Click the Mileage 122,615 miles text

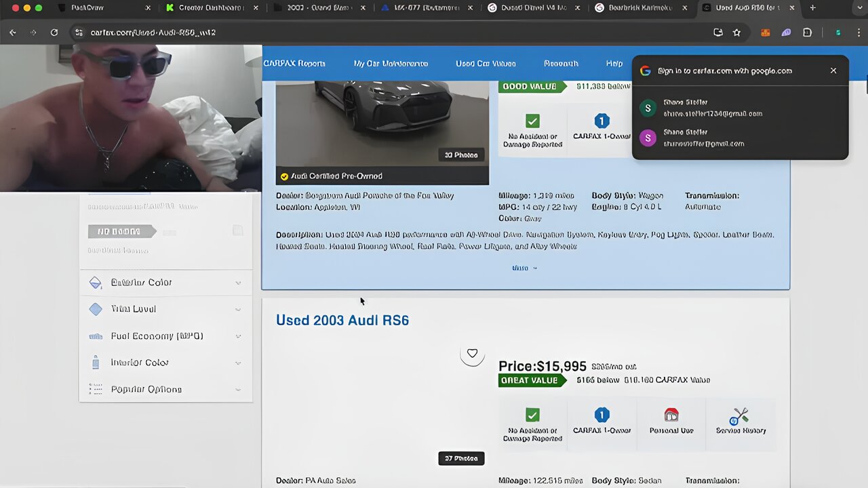click(540, 481)
